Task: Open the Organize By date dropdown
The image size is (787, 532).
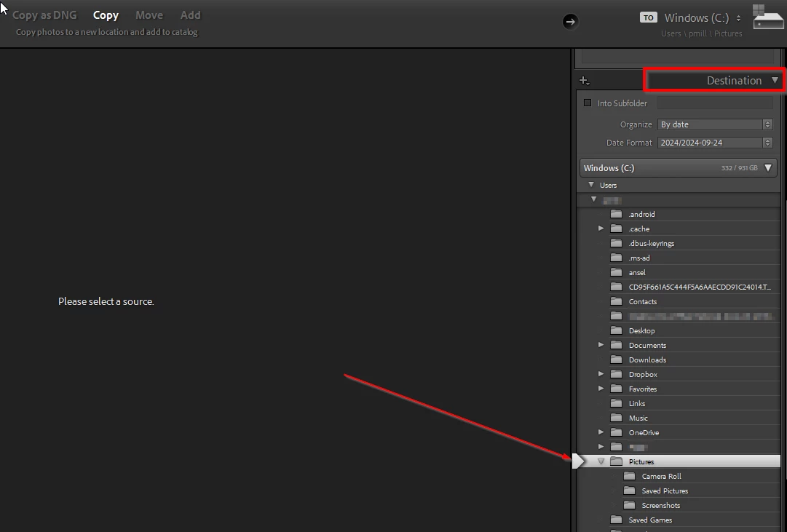Action: [715, 124]
